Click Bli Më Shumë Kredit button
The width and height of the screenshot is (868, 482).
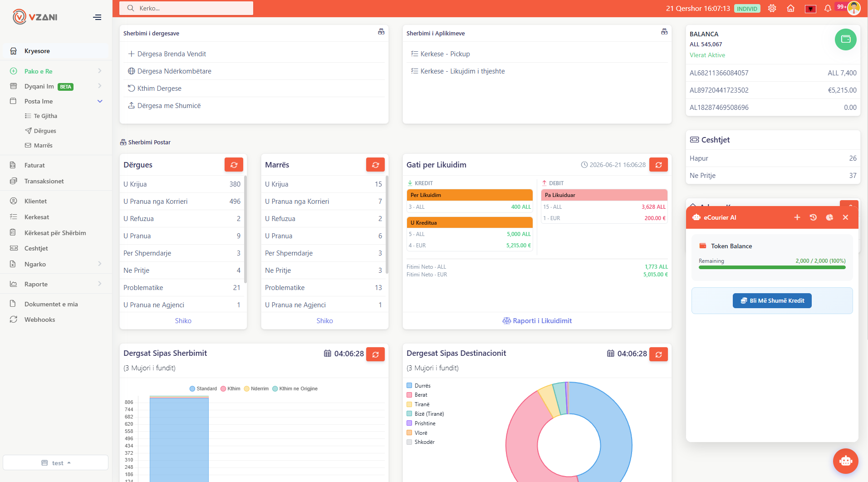click(772, 300)
